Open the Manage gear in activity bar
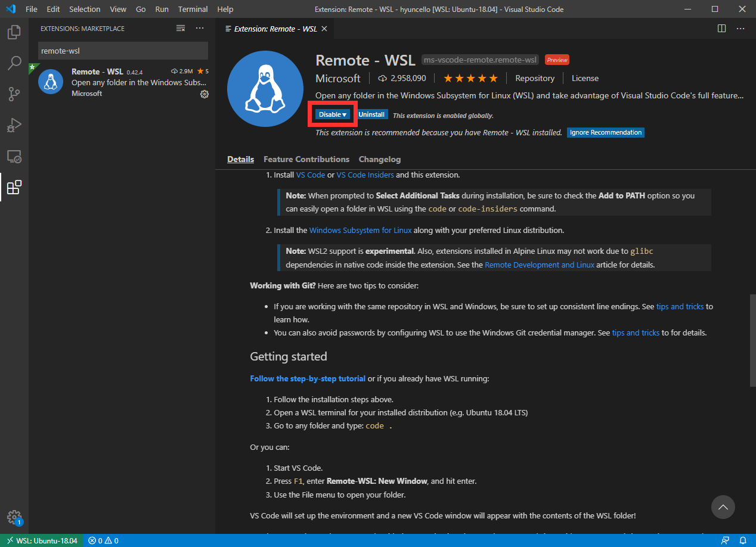Image resolution: width=756 pixels, height=547 pixels. pyautogui.click(x=14, y=517)
